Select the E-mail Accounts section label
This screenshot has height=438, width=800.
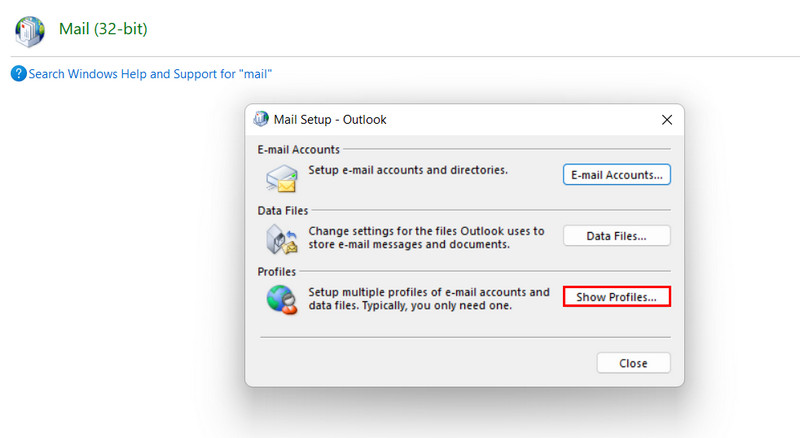coord(298,150)
